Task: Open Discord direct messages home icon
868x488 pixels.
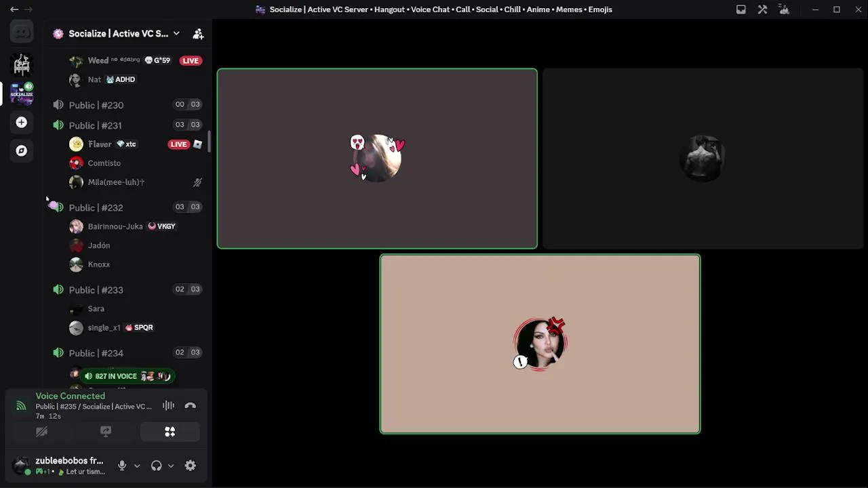Action: click(22, 32)
